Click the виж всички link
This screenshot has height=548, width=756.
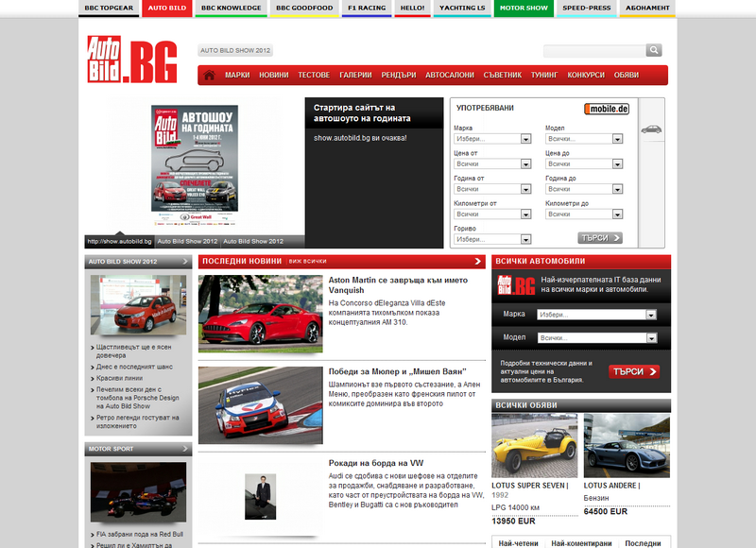coord(308,261)
